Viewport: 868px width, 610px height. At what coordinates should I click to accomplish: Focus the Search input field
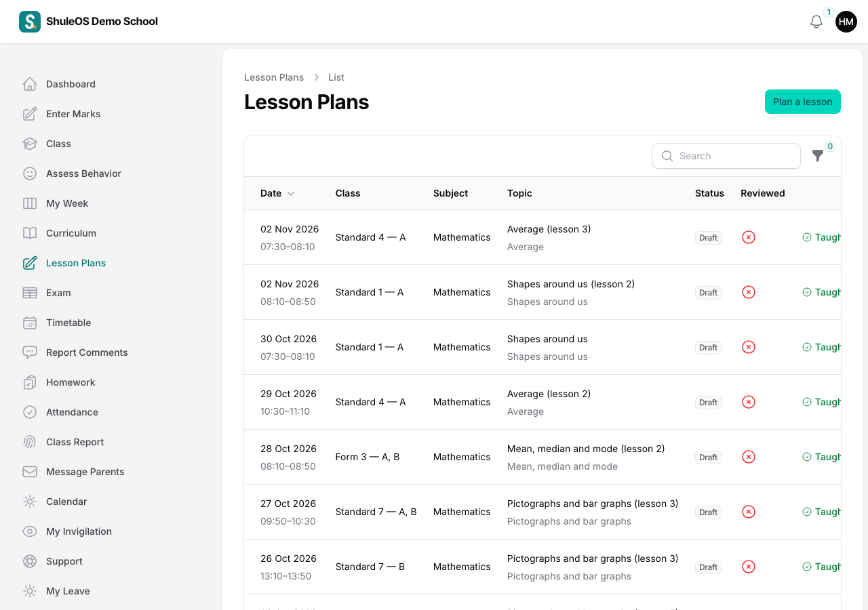pyautogui.click(x=726, y=156)
